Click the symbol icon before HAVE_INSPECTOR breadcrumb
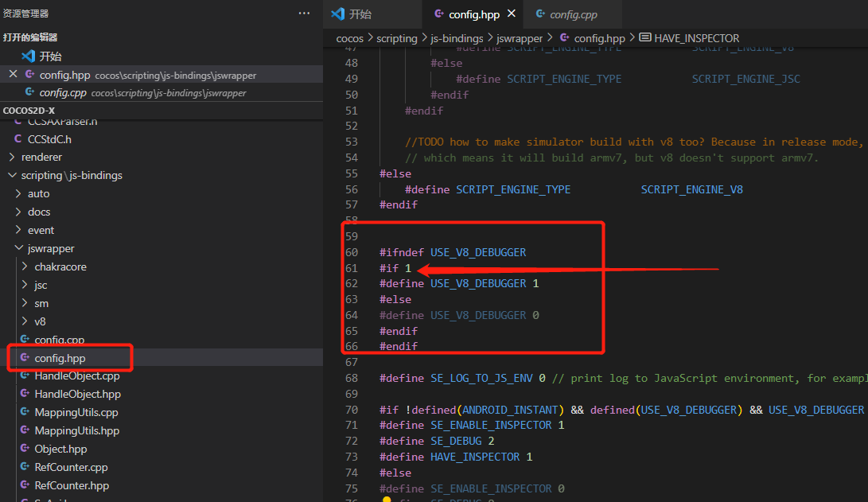This screenshot has width=868, height=502. (x=645, y=37)
